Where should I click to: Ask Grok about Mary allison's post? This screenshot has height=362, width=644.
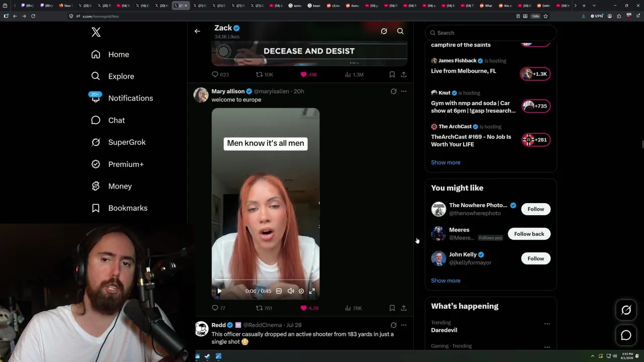tap(393, 92)
